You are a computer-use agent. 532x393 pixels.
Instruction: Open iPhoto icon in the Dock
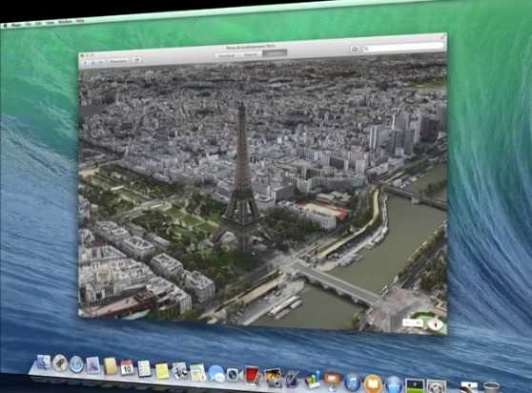[x=273, y=378]
